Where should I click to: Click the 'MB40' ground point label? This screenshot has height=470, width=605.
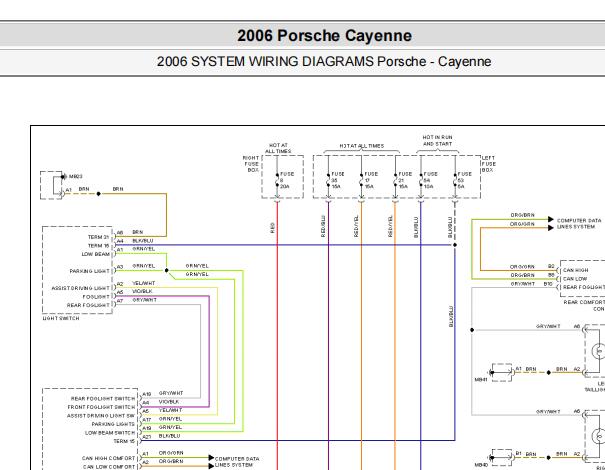tap(481, 465)
